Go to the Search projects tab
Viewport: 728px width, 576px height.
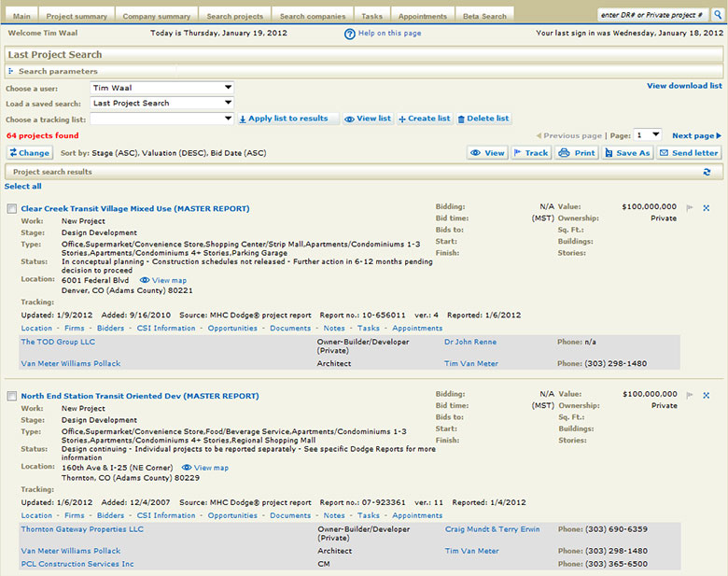pyautogui.click(x=235, y=16)
